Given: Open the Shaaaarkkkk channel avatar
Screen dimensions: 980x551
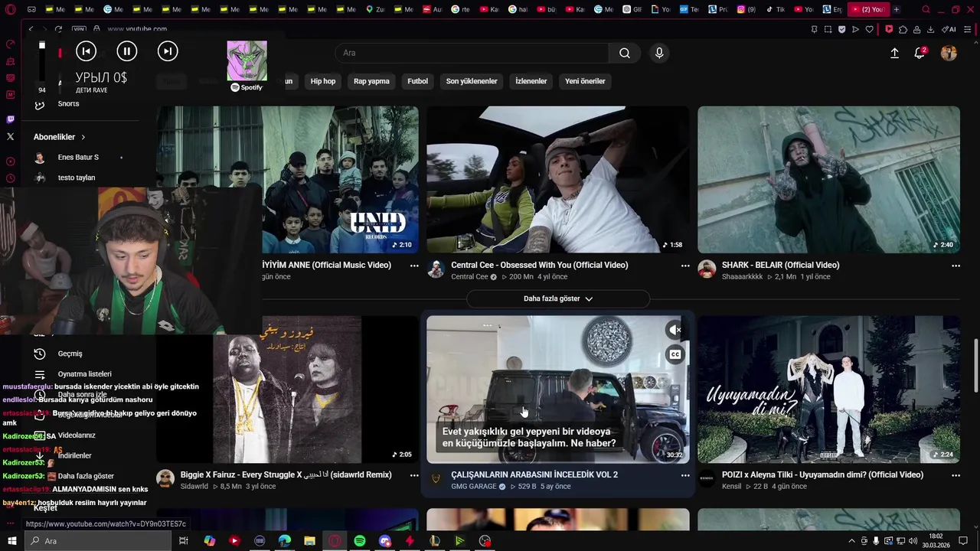Looking at the screenshot, I should [707, 269].
